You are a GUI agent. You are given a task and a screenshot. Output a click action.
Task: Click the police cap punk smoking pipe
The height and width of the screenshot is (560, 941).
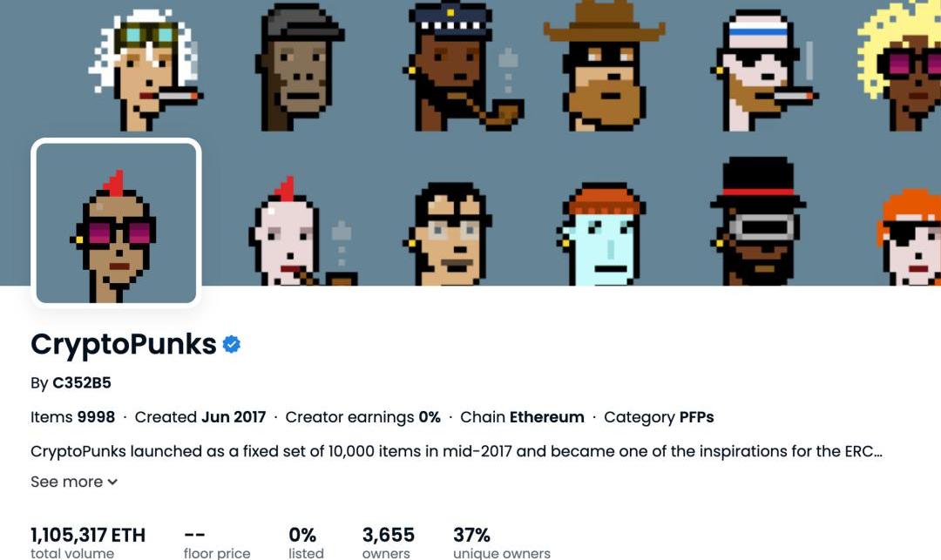[462, 67]
